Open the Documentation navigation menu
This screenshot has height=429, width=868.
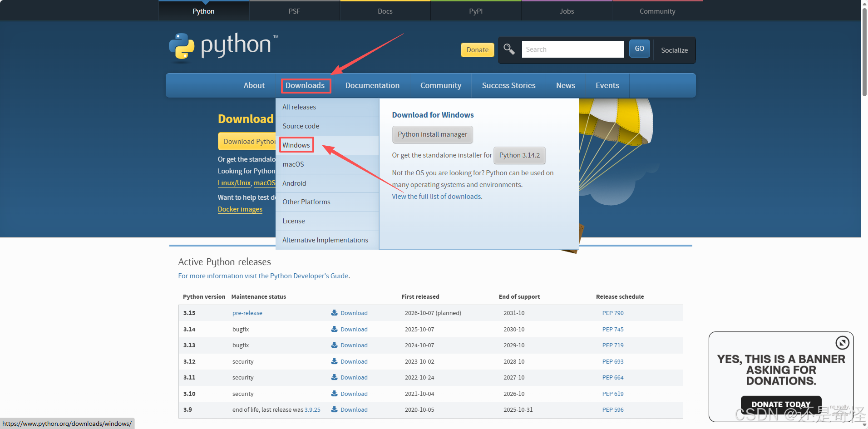(x=372, y=85)
